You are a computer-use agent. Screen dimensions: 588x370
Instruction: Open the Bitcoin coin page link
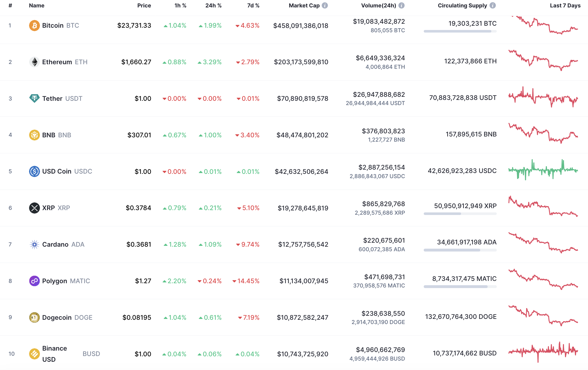(53, 25)
